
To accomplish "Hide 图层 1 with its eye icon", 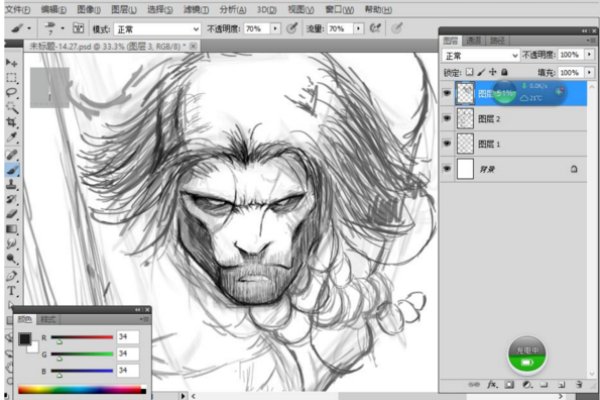I will click(x=446, y=144).
